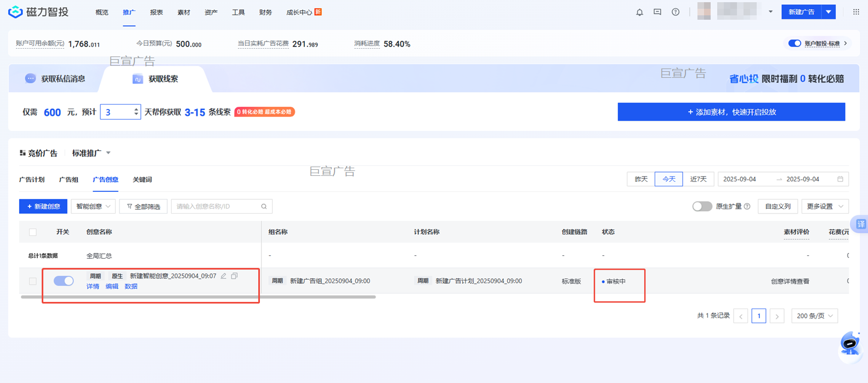Open the messages icon in header

[657, 12]
